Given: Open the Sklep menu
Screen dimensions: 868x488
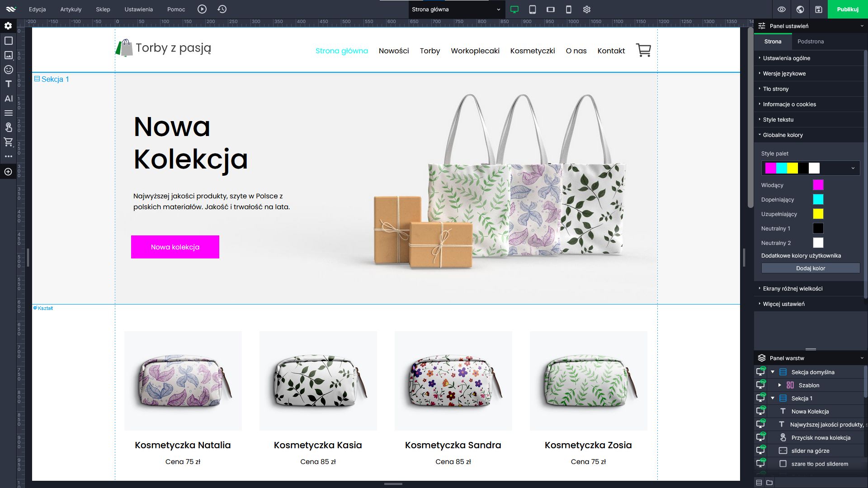Looking at the screenshot, I should pyautogui.click(x=103, y=9).
